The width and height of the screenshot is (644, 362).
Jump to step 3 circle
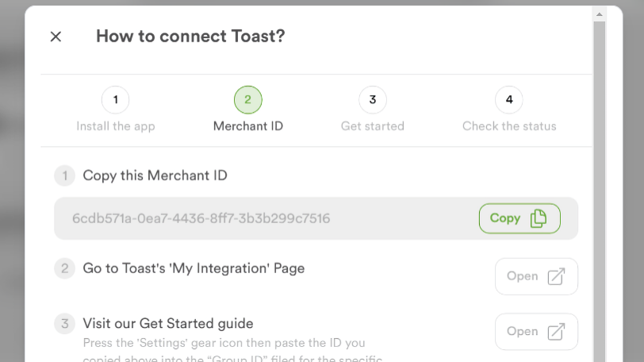pos(373,100)
